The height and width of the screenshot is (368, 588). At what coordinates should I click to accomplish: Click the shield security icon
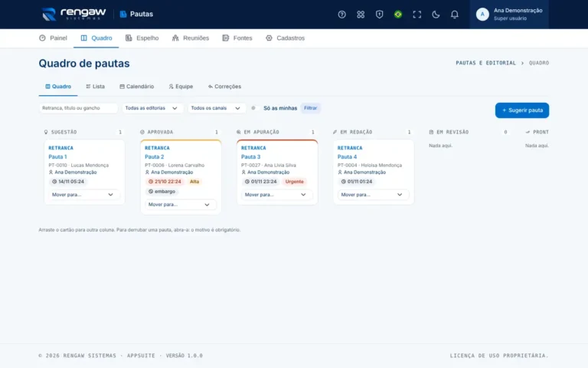point(379,15)
